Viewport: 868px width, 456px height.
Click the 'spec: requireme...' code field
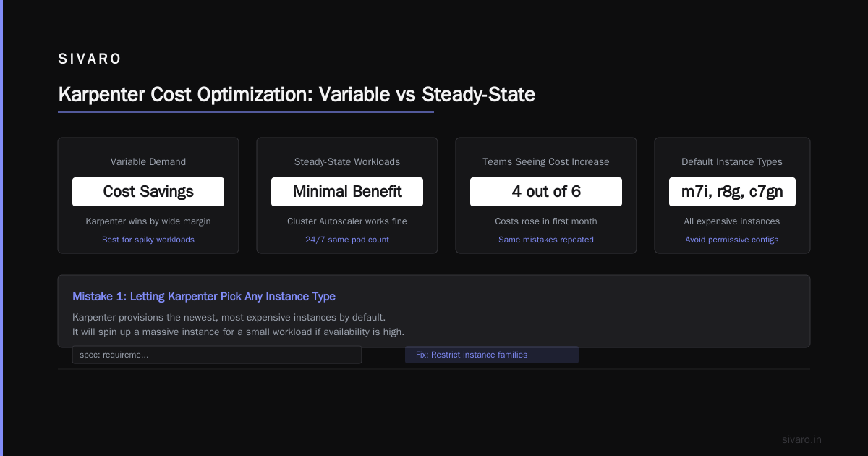click(217, 355)
